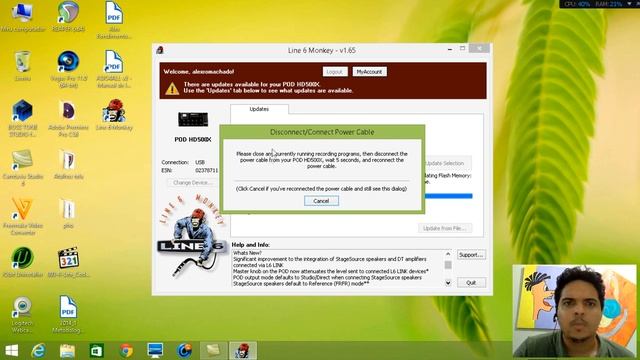Click the yellow warning triangle icon
Viewport: 640px width, 360px height.
tap(172, 88)
